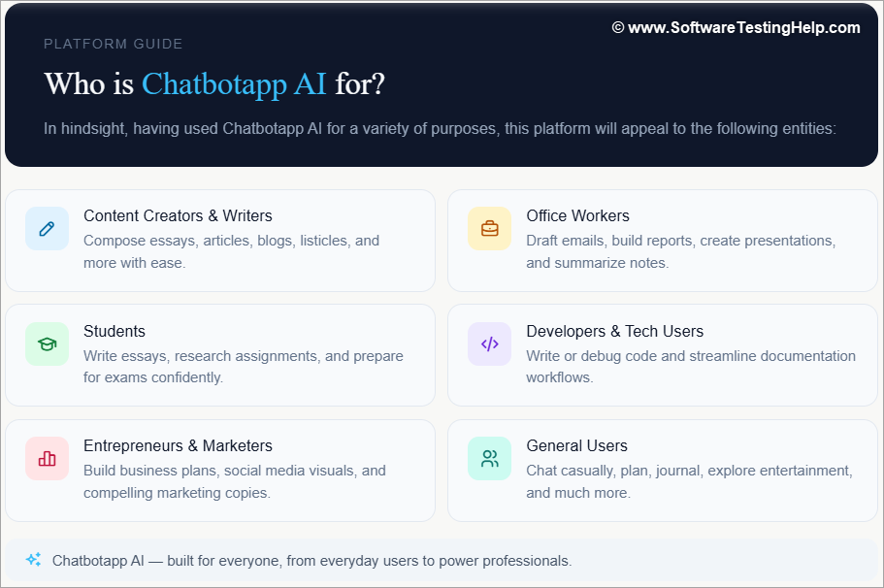Screen dimensions: 884x588
Task: Select the 'Developers & Tech Users' heading
Action: click(x=615, y=332)
